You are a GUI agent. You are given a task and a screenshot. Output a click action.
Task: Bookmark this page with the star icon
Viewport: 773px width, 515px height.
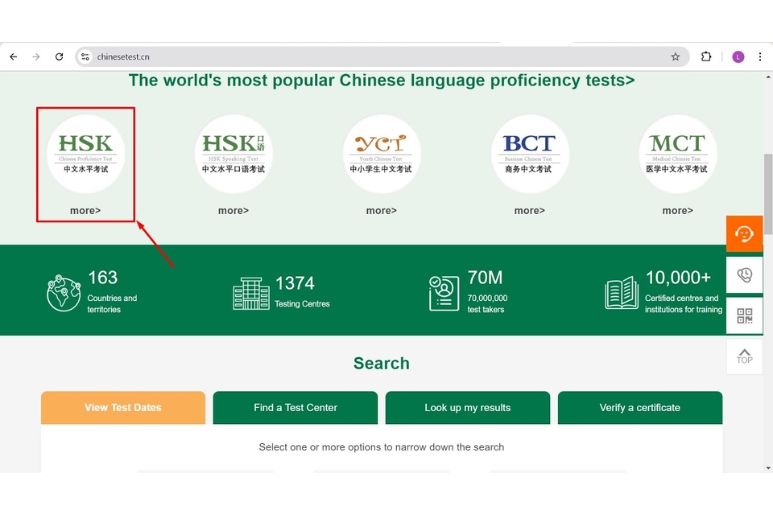(675, 57)
